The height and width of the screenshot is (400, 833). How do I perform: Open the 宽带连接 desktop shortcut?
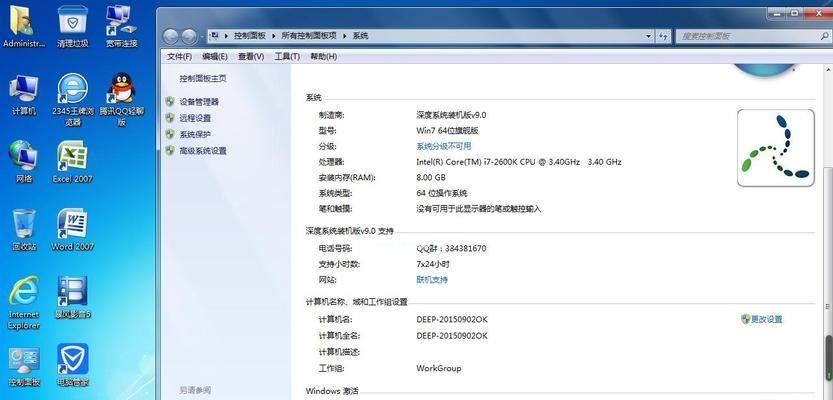[122, 27]
